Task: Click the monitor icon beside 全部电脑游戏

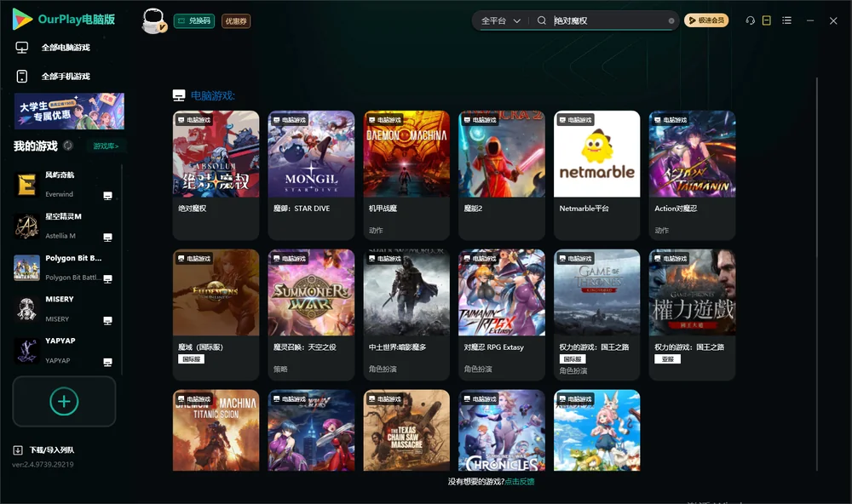Action: [22, 48]
